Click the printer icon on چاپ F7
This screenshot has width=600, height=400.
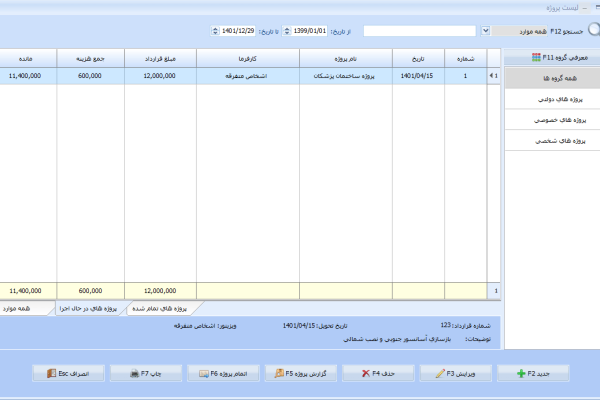point(134,374)
